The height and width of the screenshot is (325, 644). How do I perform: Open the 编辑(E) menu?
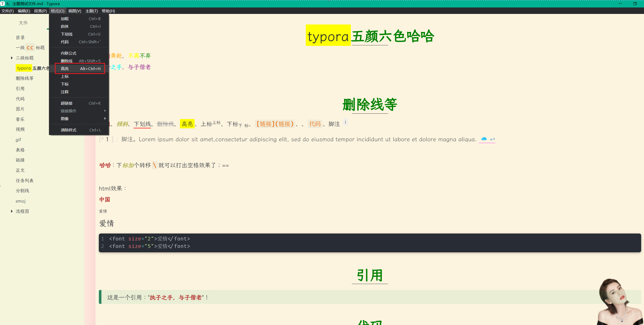point(24,11)
